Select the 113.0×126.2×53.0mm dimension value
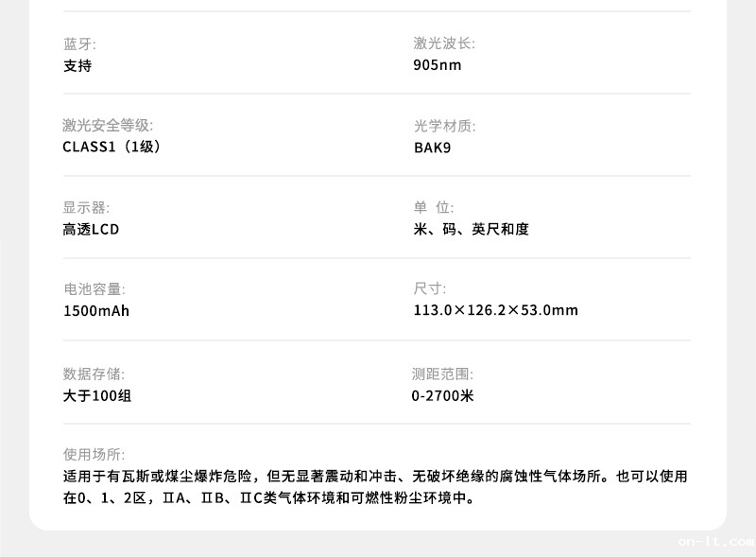This screenshot has width=756, height=557. click(495, 310)
